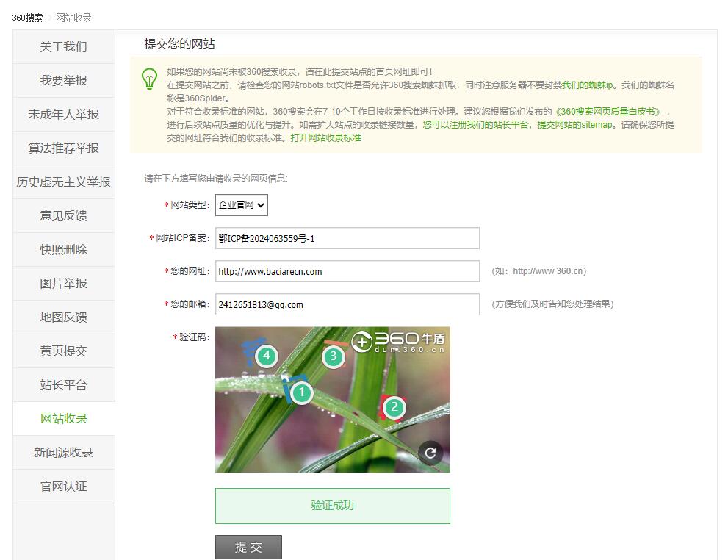The width and height of the screenshot is (728, 560).
Task: Click the 360搜索 breadcrumb link
Action: tap(27, 18)
